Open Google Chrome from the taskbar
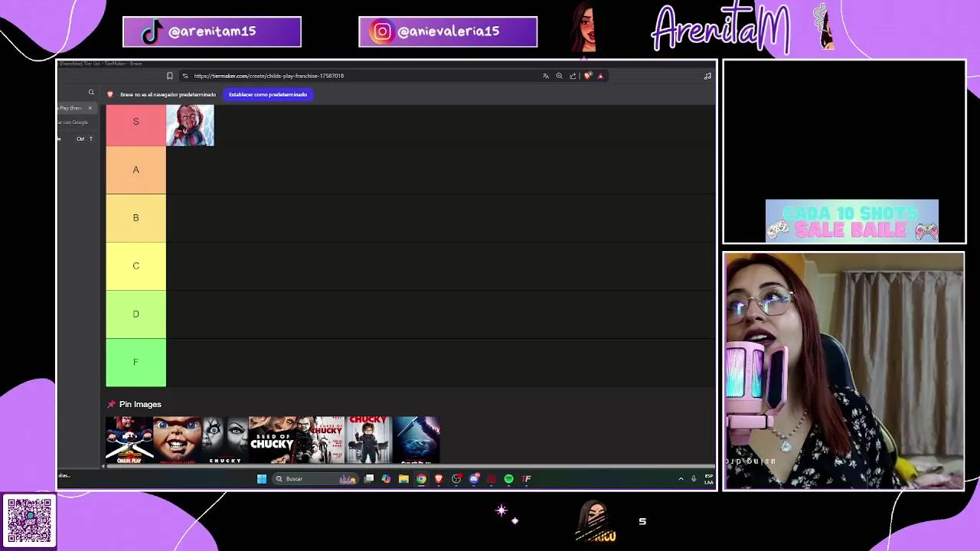This screenshot has width=980, height=551. [x=421, y=479]
